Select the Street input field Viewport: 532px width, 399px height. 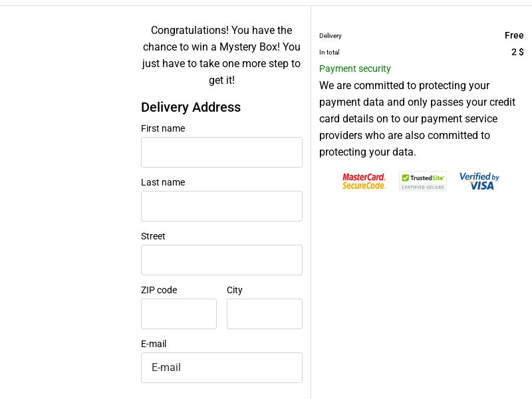click(x=221, y=260)
